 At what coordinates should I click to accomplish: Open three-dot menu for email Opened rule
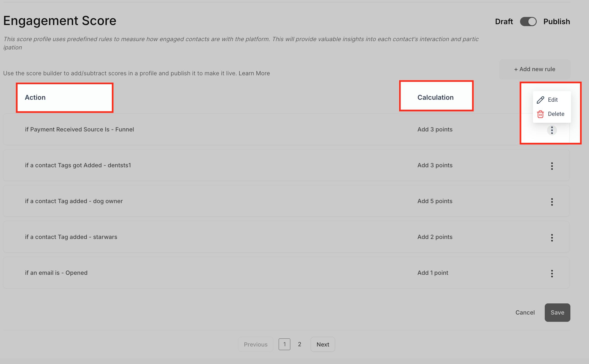[552, 274]
